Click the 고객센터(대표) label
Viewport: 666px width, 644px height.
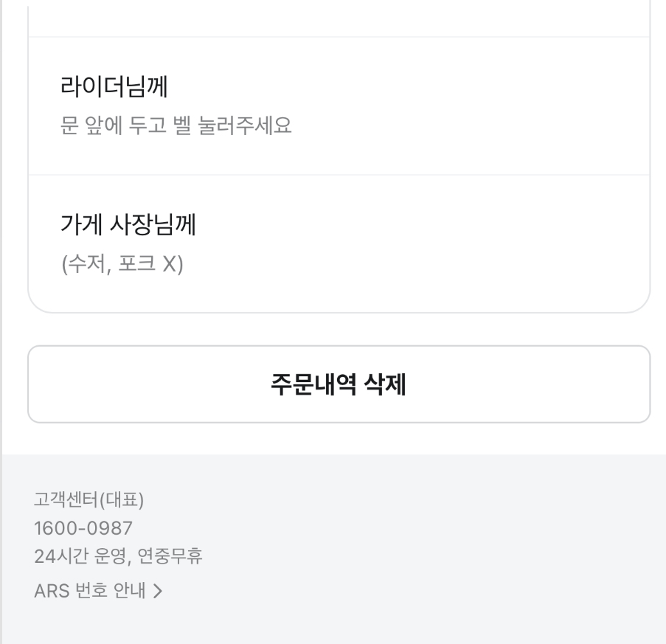[89, 502]
